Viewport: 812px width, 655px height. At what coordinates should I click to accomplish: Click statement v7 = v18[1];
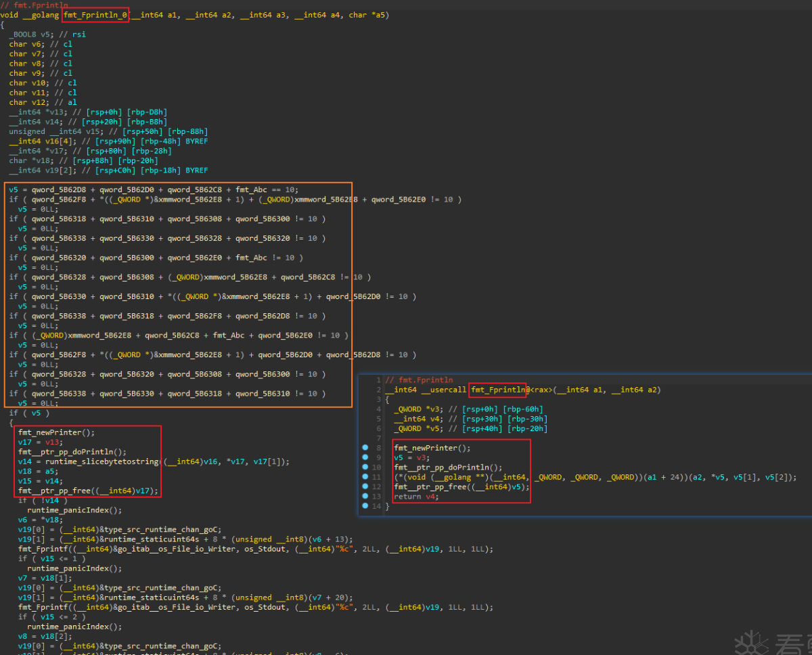(x=45, y=578)
